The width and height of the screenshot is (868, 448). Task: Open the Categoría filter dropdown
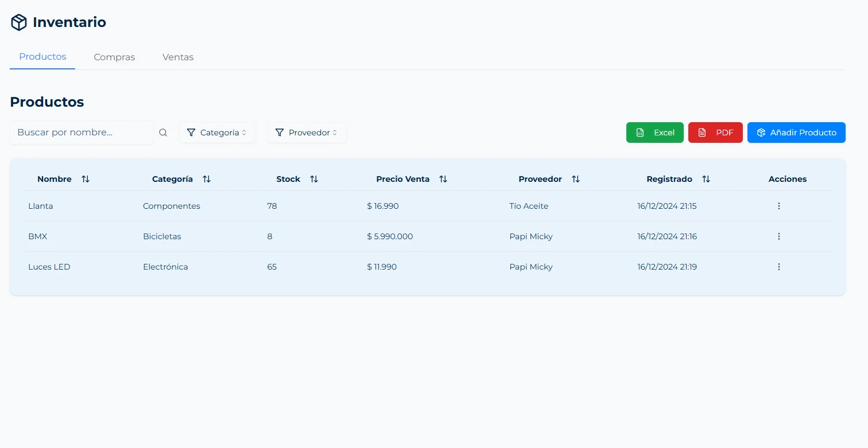[218, 133]
